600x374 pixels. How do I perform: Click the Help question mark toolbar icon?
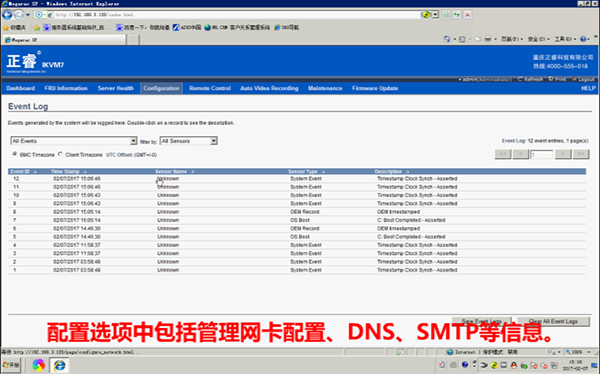pyautogui.click(x=583, y=39)
